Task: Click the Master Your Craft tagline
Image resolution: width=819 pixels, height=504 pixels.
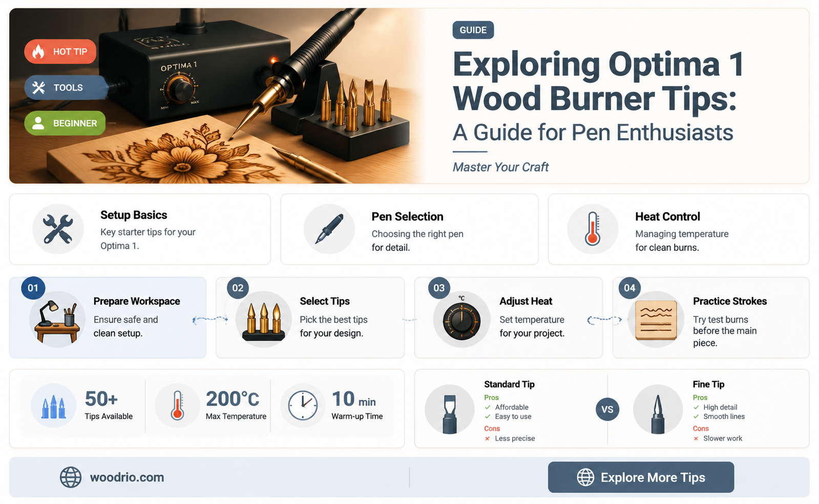Action: click(x=500, y=167)
